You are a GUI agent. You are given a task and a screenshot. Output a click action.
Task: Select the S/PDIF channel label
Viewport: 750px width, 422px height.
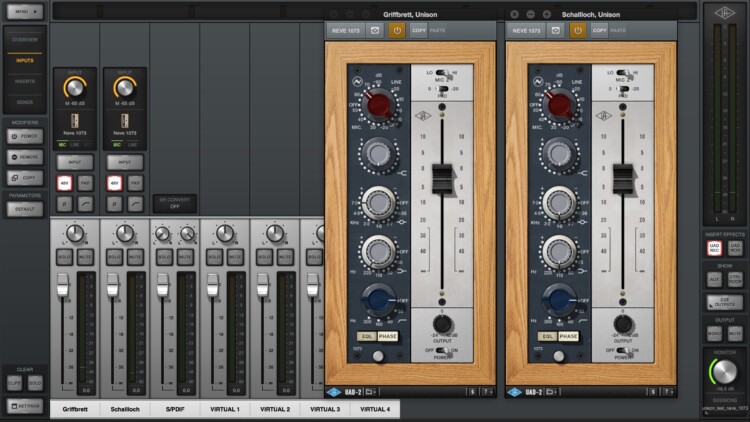[x=175, y=409]
